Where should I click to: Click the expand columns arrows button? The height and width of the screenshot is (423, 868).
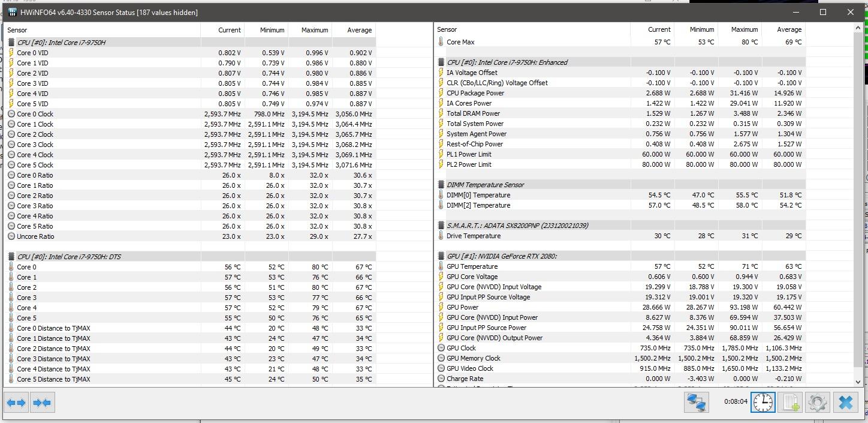pos(17,403)
